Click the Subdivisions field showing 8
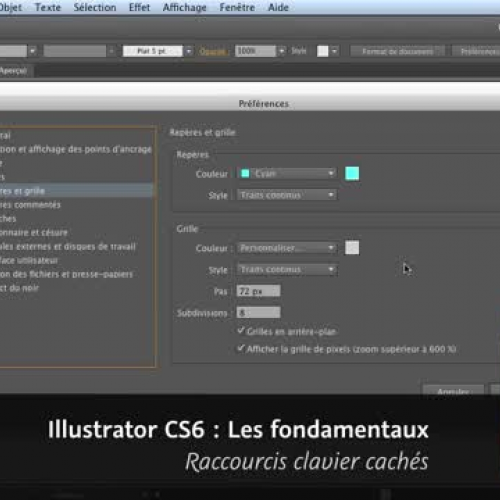500x500 pixels. pos(258,313)
